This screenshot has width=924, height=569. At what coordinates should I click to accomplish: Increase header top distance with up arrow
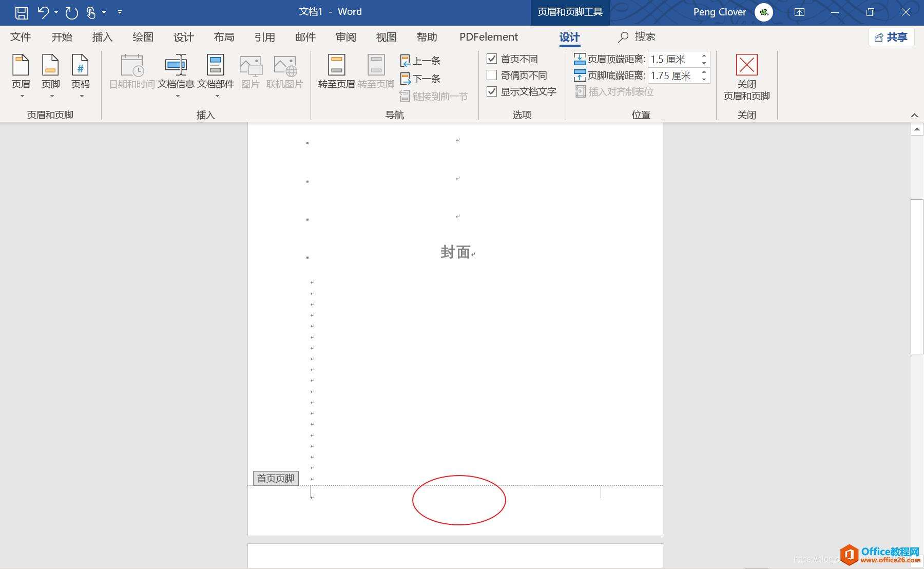click(x=704, y=55)
